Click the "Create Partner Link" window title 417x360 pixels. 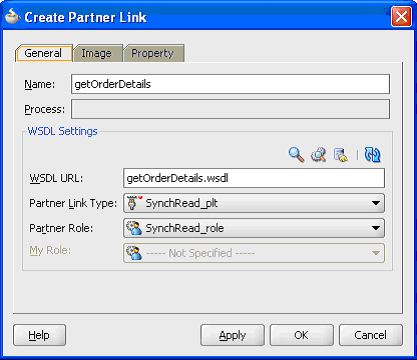pos(85,17)
